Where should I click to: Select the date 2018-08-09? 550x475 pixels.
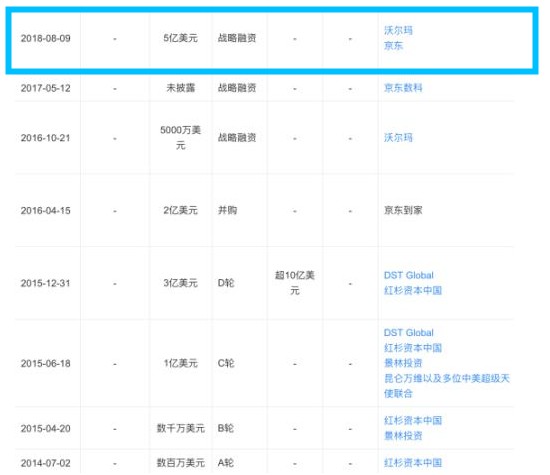(x=46, y=38)
